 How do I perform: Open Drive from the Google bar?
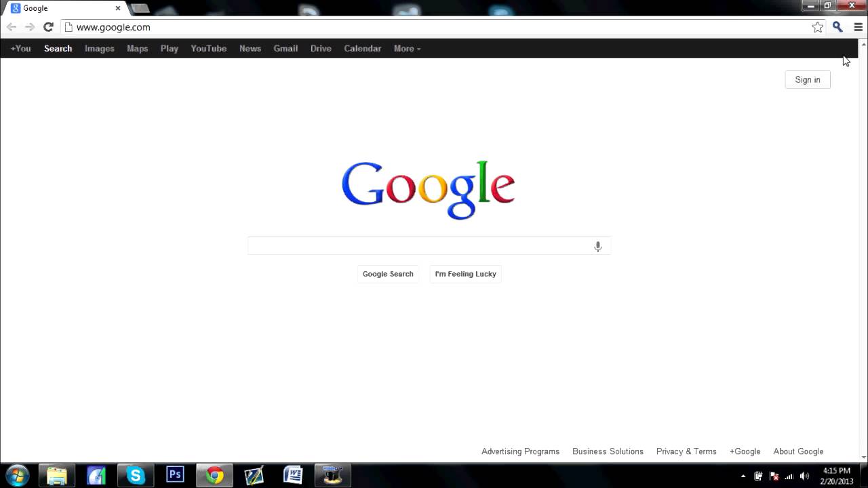tap(321, 49)
